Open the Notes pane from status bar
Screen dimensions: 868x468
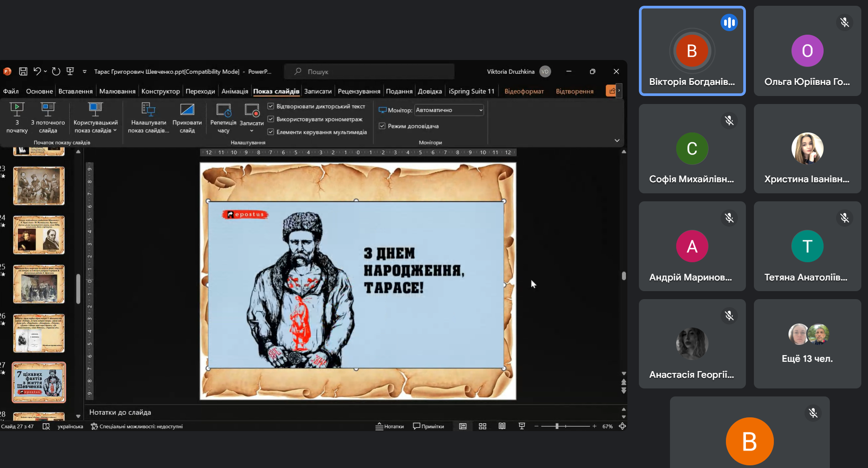[x=389, y=426]
